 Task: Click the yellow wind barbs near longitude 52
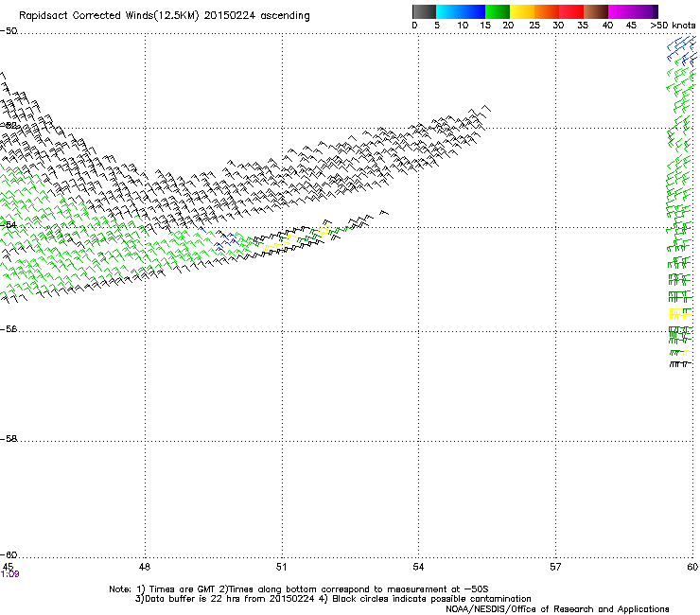pos(324,230)
